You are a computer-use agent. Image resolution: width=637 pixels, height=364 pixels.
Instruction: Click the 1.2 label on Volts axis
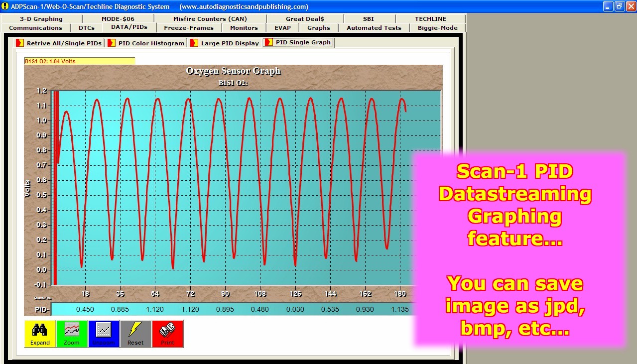pyautogui.click(x=41, y=91)
